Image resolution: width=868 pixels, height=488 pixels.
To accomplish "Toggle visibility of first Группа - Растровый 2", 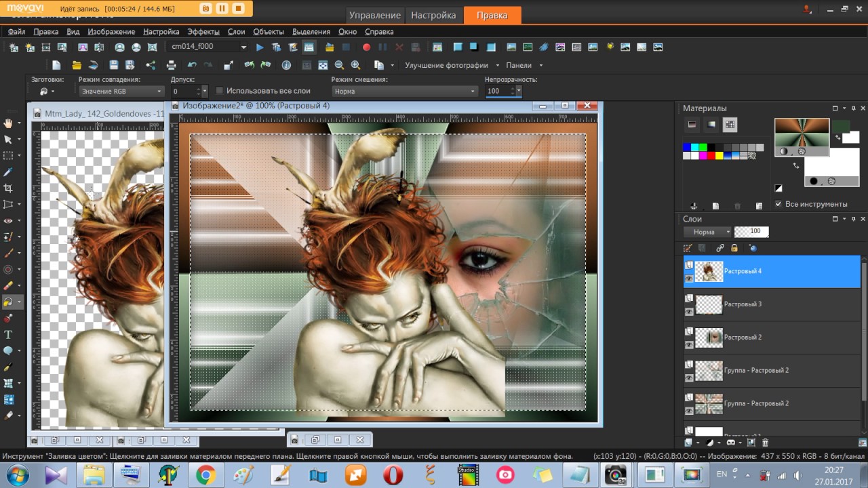I will point(689,378).
